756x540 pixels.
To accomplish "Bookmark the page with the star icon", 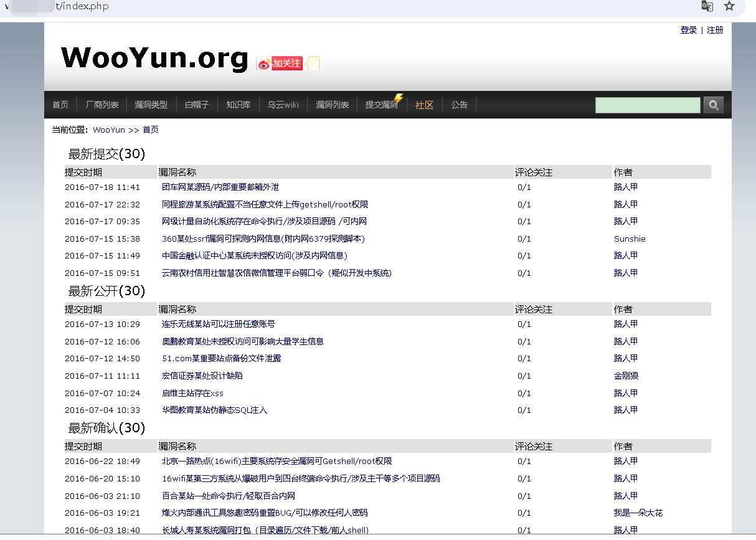I will coord(729,6).
